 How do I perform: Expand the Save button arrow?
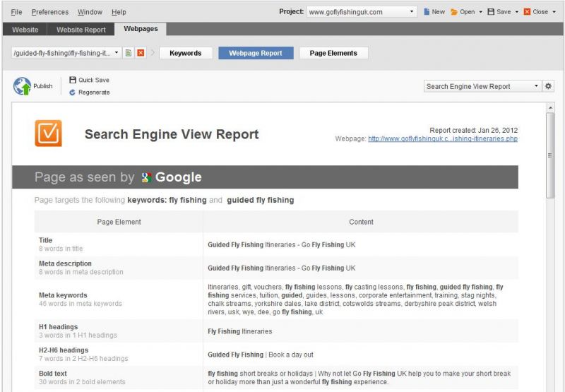click(517, 12)
